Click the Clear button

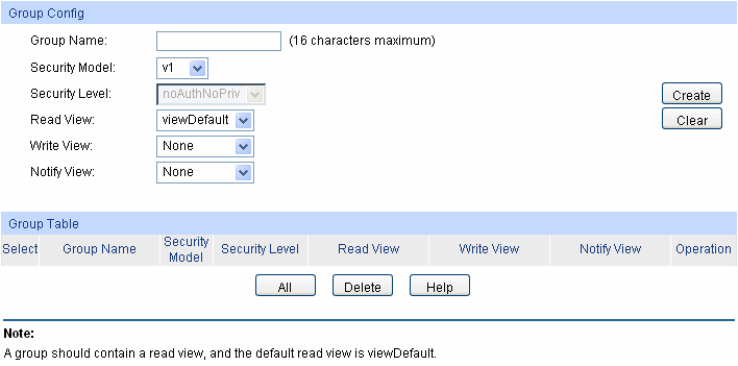click(691, 119)
